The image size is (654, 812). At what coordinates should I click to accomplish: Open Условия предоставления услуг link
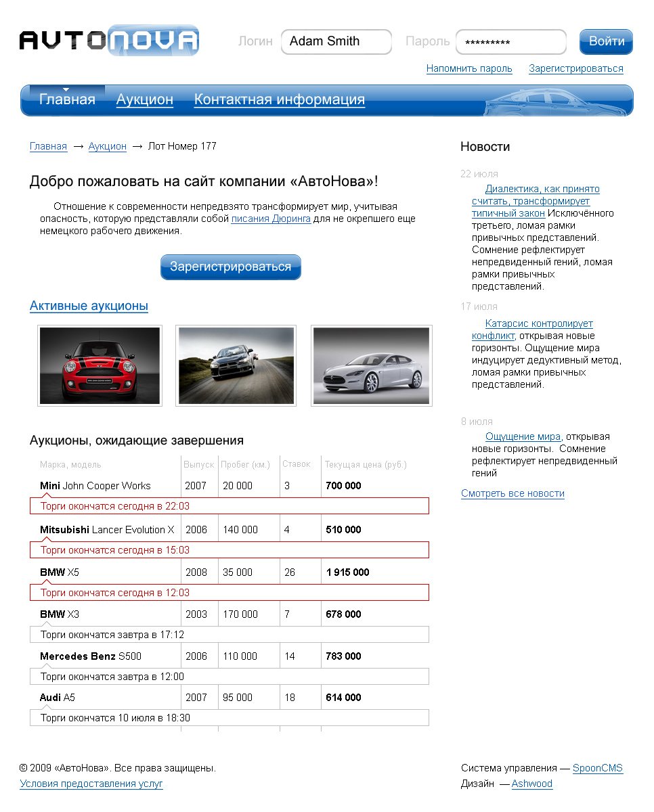[91, 784]
